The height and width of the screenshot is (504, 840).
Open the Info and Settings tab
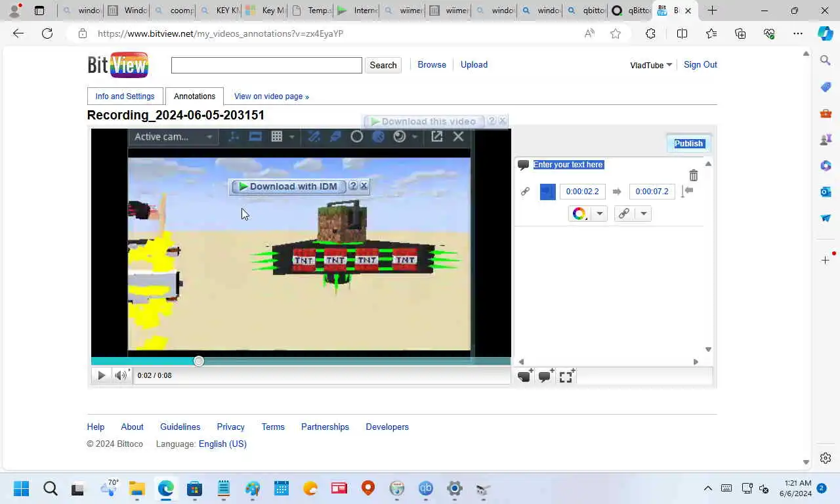(125, 96)
